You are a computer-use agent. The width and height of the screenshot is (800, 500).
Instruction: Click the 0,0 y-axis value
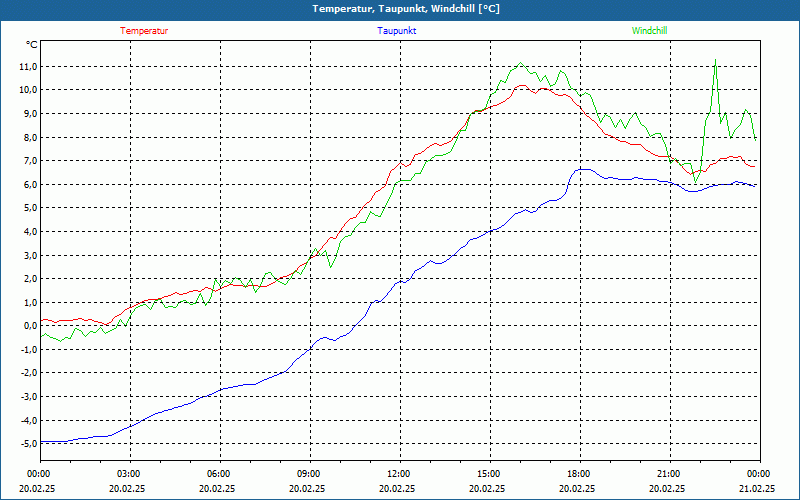pyautogui.click(x=30, y=326)
